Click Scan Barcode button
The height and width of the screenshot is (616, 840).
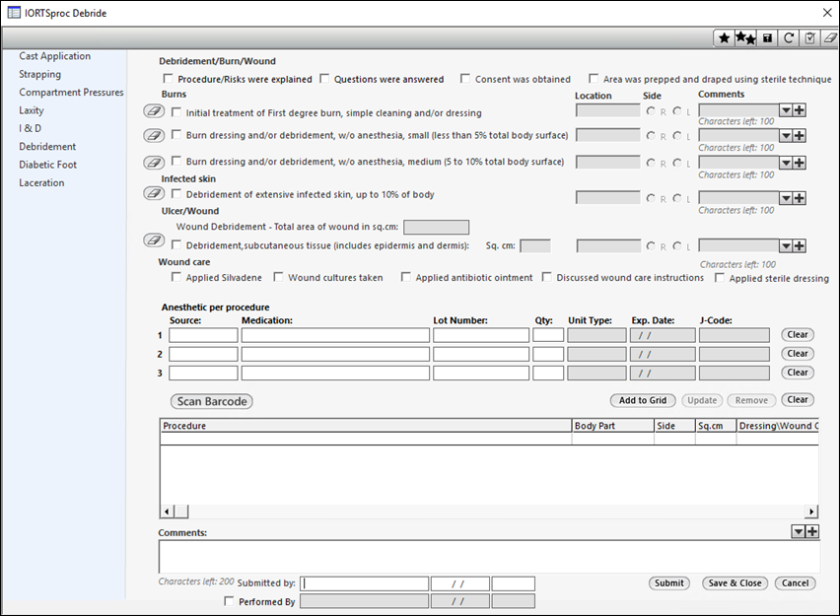212,401
